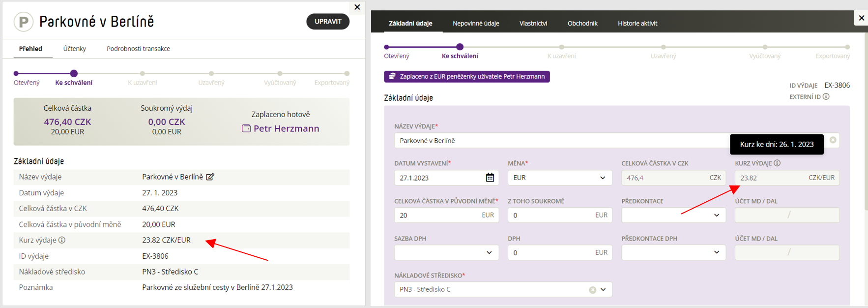Open the Nepovinné údaje tab
The width and height of the screenshot is (868, 308).
click(x=476, y=23)
